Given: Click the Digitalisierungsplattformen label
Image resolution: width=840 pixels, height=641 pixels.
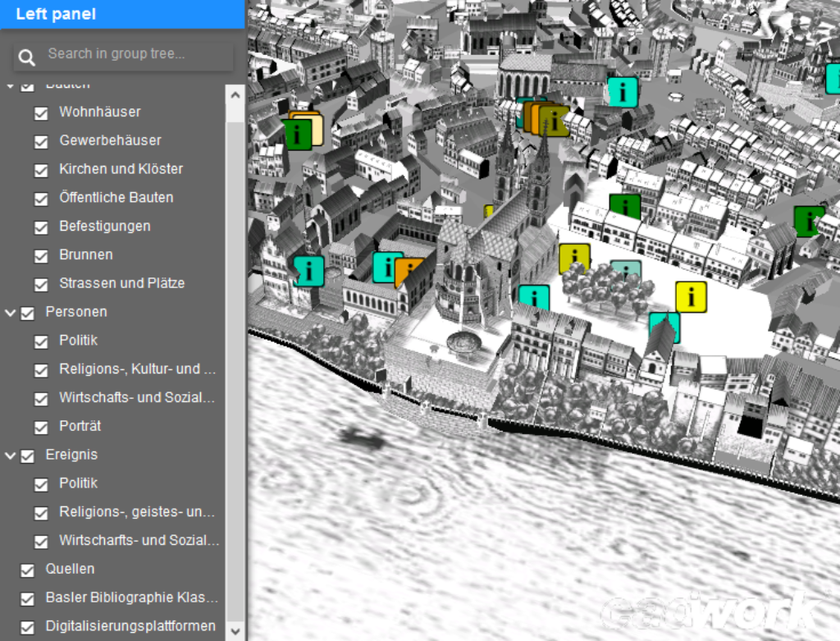Looking at the screenshot, I should pyautogui.click(x=130, y=625).
